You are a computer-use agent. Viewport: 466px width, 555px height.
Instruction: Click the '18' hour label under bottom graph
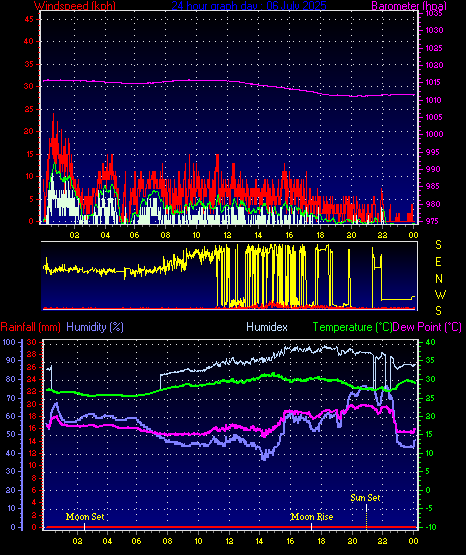point(321,541)
